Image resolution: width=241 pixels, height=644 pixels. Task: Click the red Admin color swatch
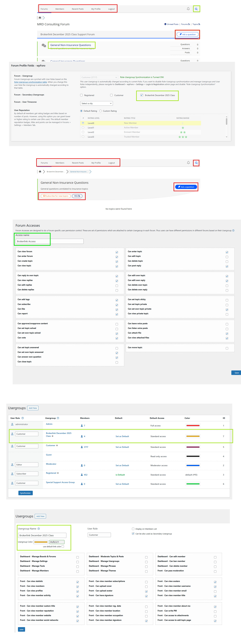tap(193, 425)
